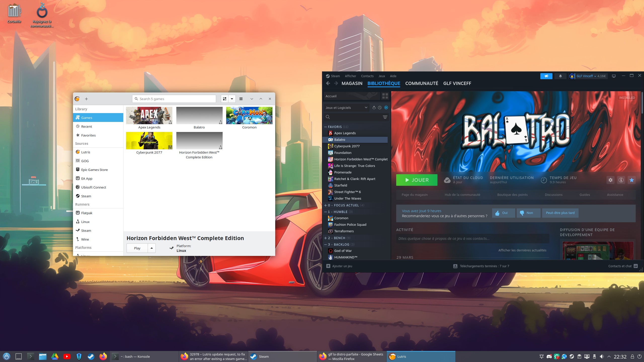644x362 pixels.
Task: Click JOUER to launch Balatro
Action: [417, 180]
